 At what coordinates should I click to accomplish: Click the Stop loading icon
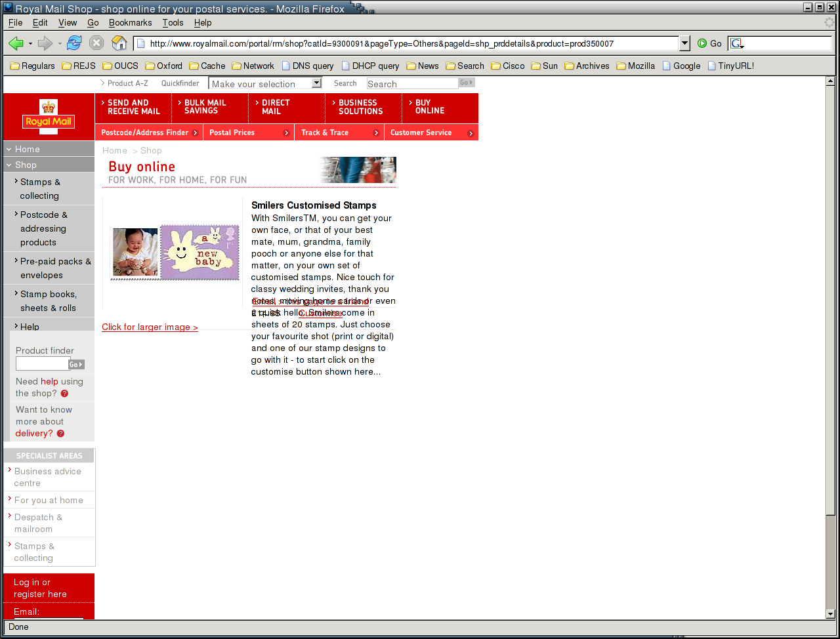[x=96, y=43]
